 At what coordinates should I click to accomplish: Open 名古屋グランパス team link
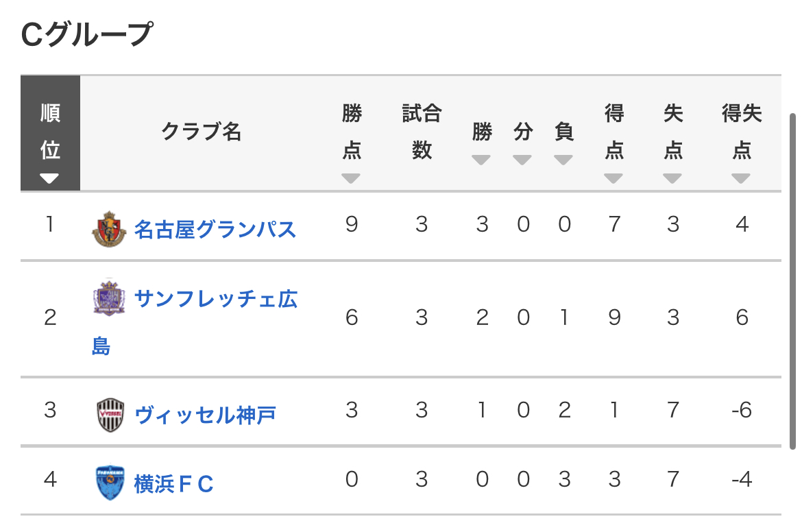pyautogui.click(x=215, y=229)
